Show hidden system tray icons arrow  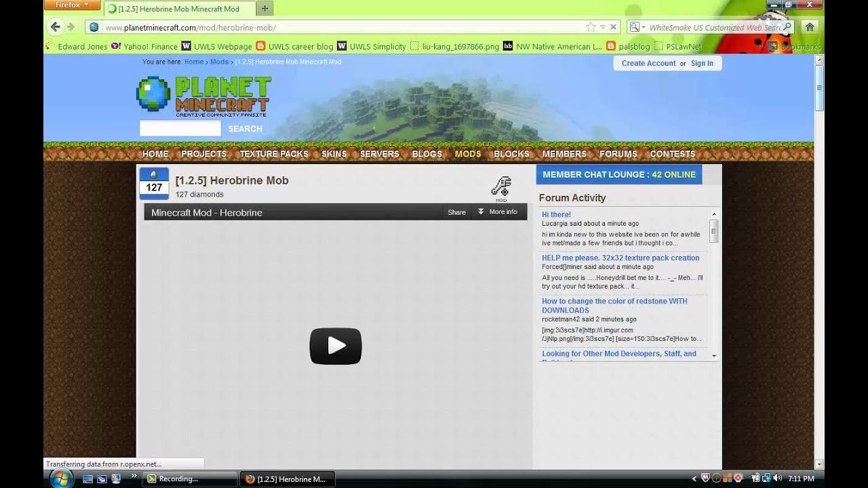pyautogui.click(x=694, y=479)
